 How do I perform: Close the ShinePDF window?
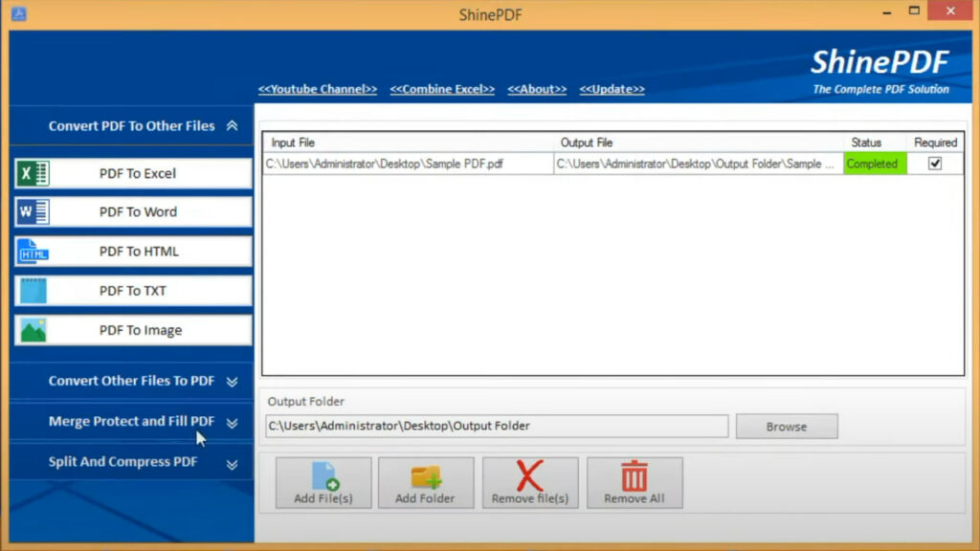pyautogui.click(x=950, y=11)
